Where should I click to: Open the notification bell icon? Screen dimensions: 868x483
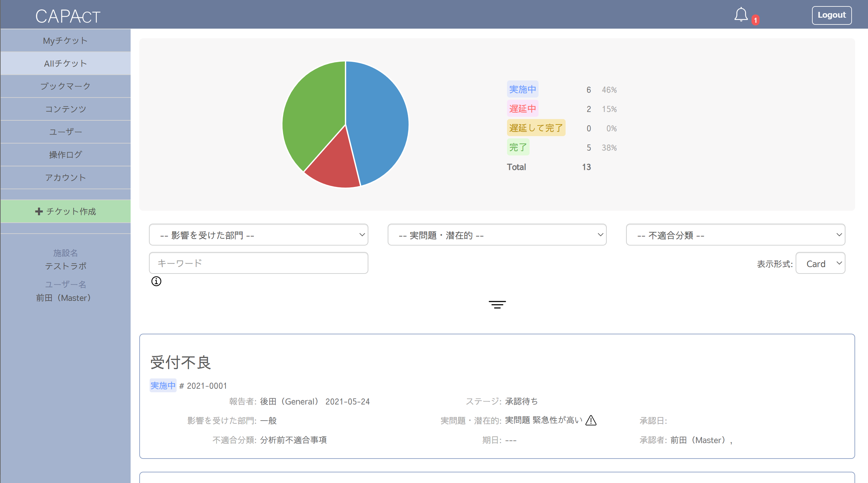click(x=741, y=15)
